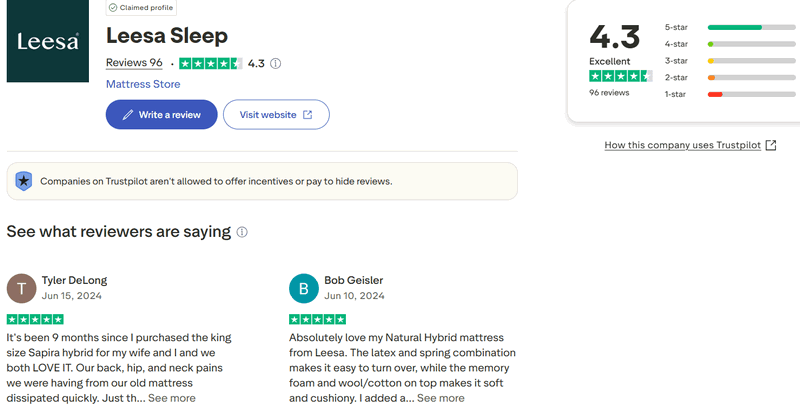Viewport: 800px width, 410px height.
Task: Expand Bob Geisler's review with See more
Action: 440,398
